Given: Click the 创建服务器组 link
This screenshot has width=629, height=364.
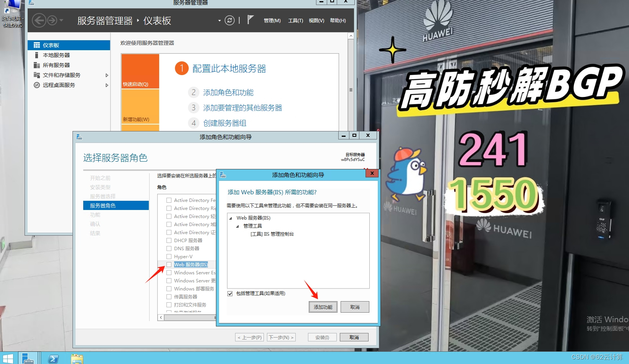Looking at the screenshot, I should tap(225, 123).
